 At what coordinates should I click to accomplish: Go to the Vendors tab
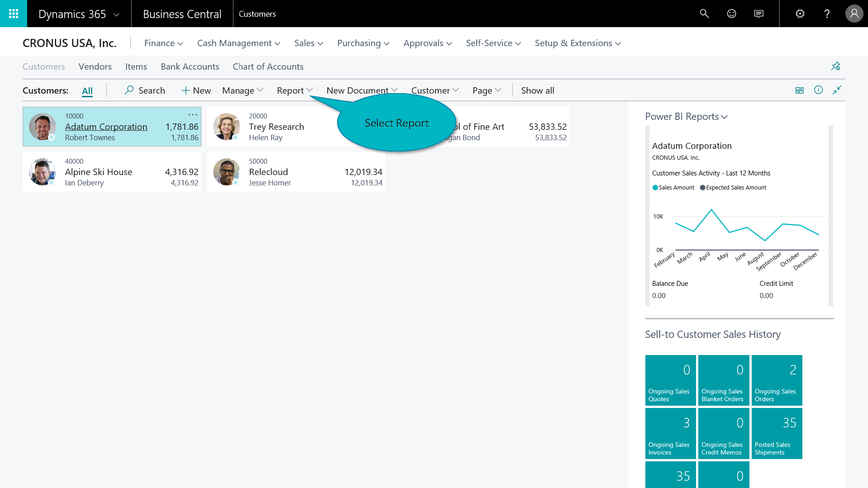click(x=95, y=66)
